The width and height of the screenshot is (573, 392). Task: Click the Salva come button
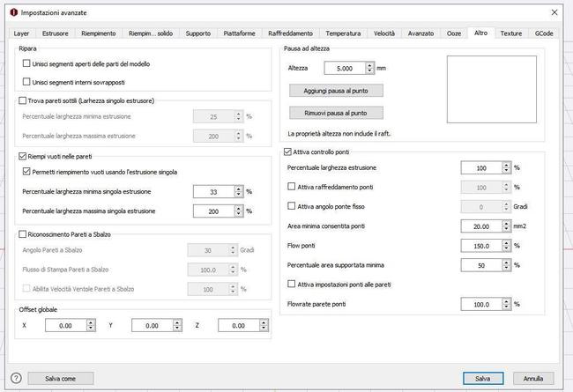[x=62, y=378]
